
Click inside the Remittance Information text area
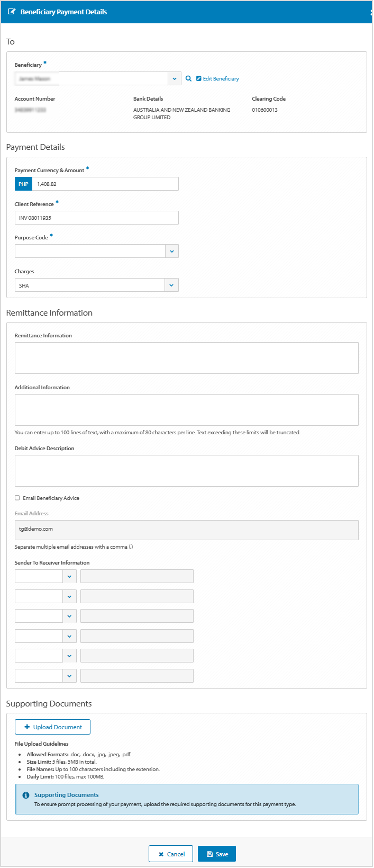(186, 357)
